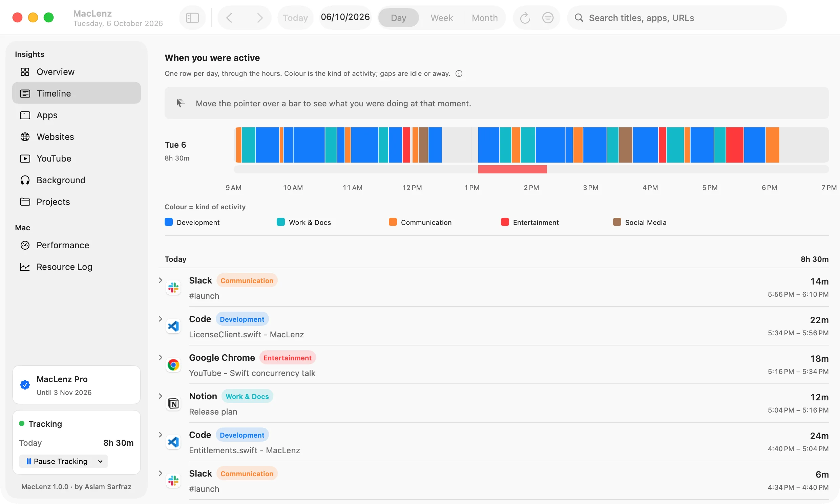Open the Background sidebar item
Image resolution: width=840 pixels, height=504 pixels.
pyautogui.click(x=77, y=180)
